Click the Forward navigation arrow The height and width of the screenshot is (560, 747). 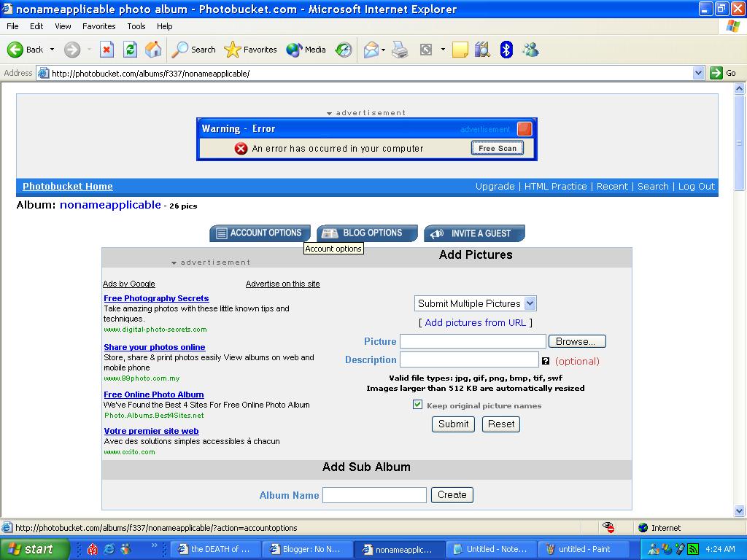pyautogui.click(x=72, y=50)
